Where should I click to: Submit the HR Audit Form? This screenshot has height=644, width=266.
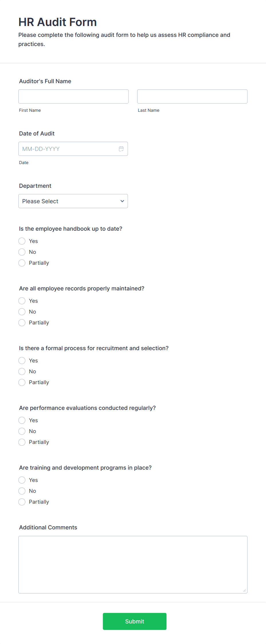tap(134, 621)
